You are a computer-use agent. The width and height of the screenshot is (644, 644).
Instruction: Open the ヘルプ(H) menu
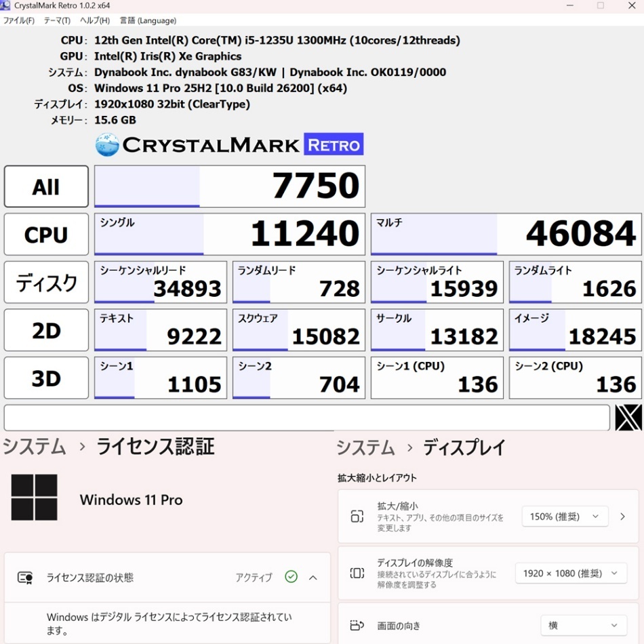point(95,20)
